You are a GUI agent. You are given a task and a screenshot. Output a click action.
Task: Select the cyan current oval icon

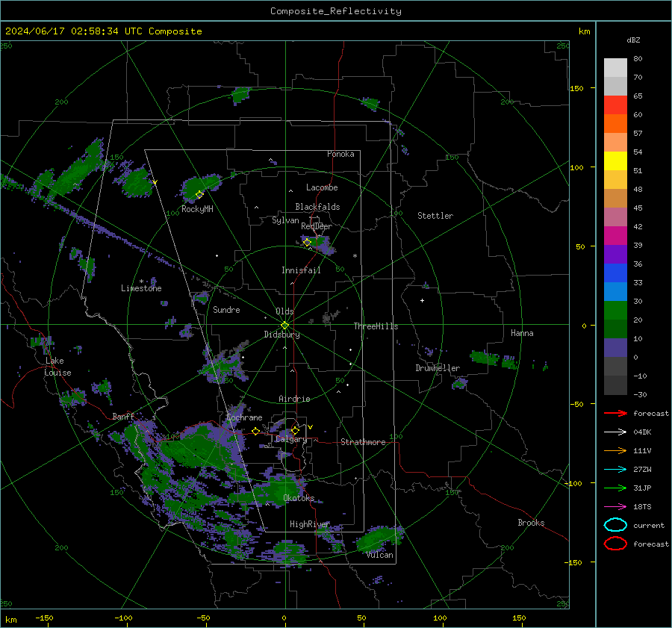tap(615, 525)
